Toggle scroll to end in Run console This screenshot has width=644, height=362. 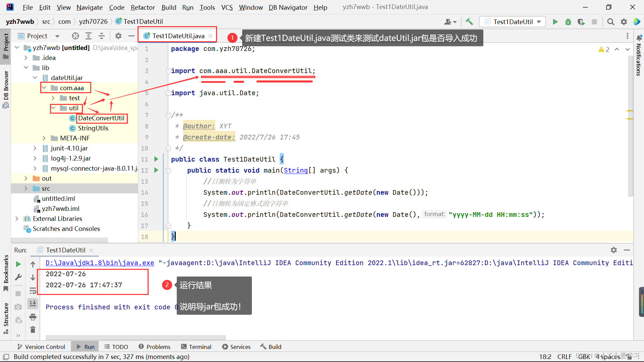[x=33, y=304]
